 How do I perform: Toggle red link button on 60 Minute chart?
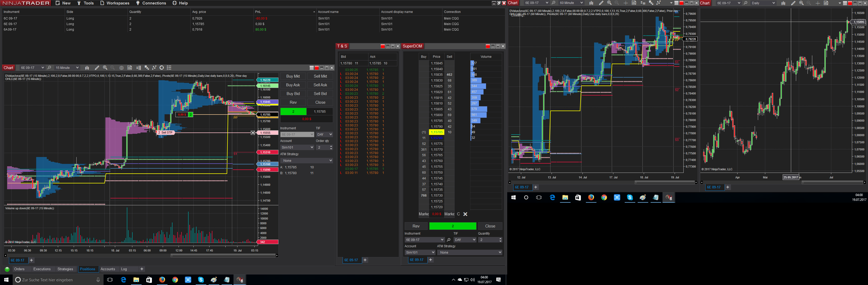point(681,3)
